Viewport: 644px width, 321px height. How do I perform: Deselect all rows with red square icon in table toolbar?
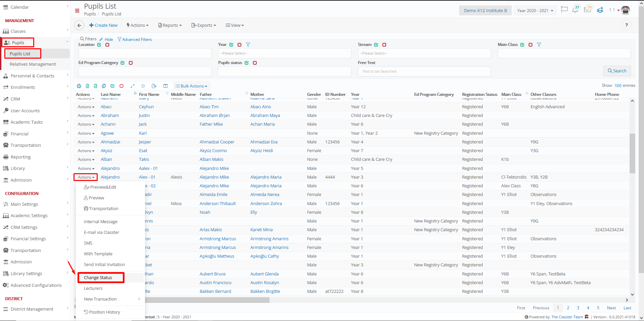tap(121, 86)
